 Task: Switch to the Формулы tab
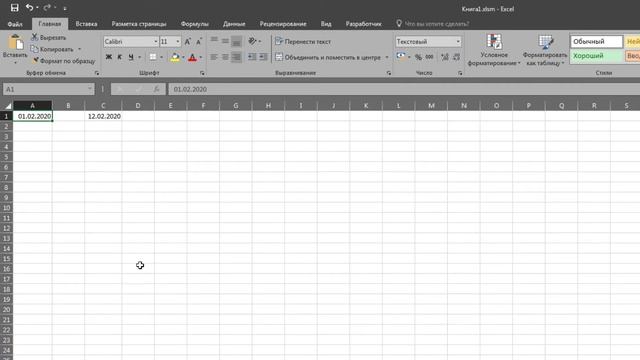point(194,24)
